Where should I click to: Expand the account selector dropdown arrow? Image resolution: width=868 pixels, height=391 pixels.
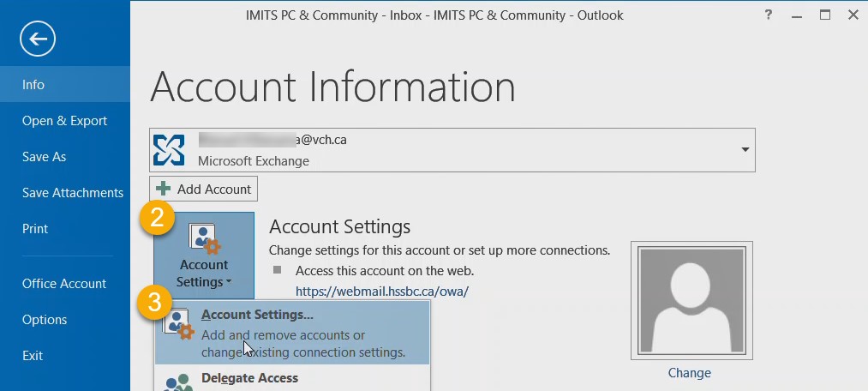[x=745, y=149]
